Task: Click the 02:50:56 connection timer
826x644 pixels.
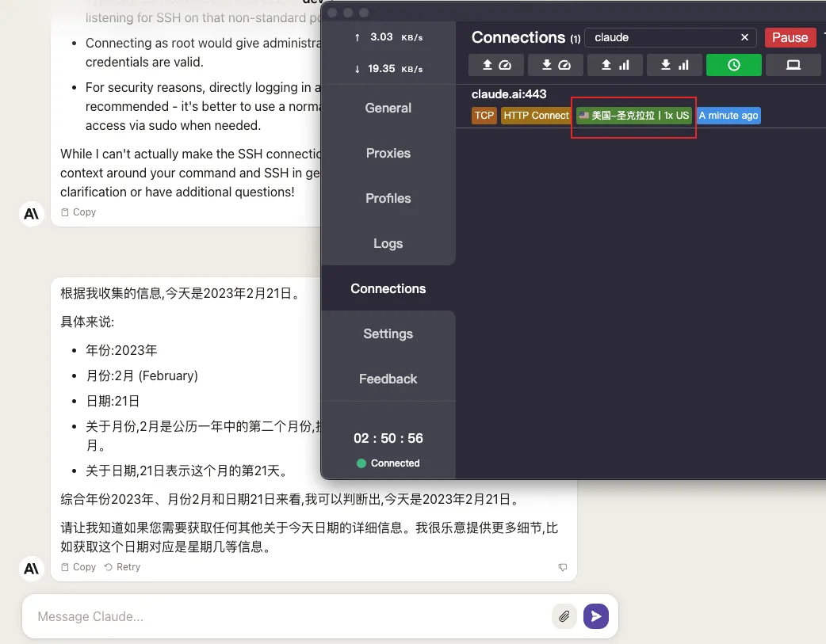Action: click(x=388, y=438)
